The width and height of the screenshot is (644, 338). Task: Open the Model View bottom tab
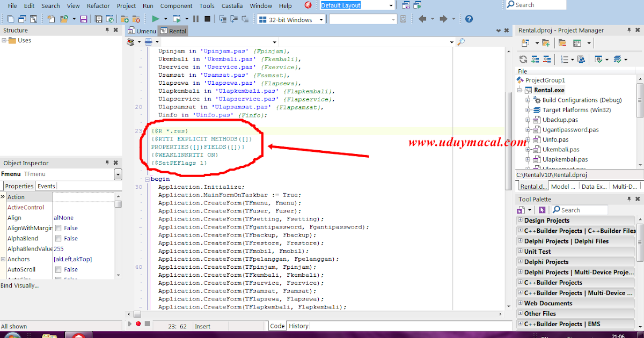[x=563, y=186]
